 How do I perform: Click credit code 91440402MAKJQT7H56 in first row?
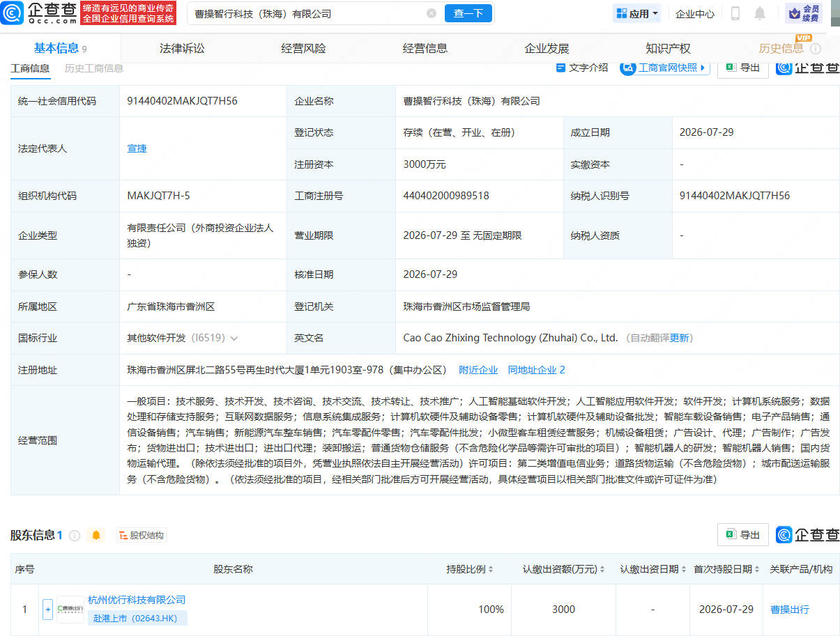click(182, 101)
